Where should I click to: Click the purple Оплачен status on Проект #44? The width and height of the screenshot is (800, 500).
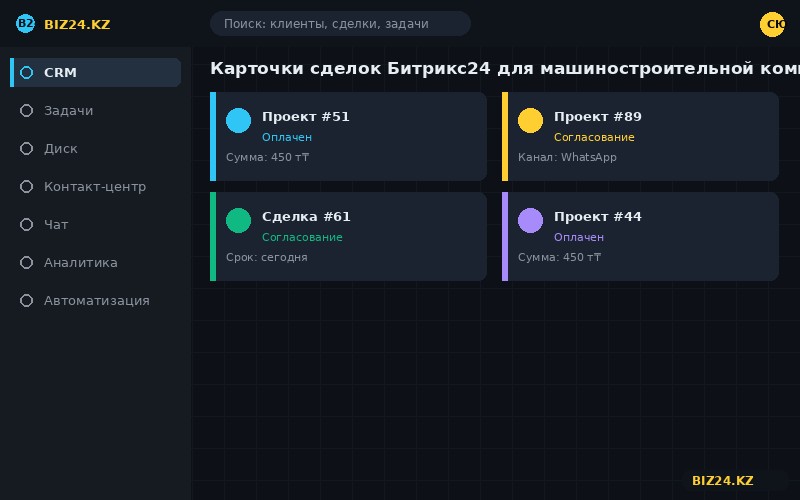pyautogui.click(x=579, y=237)
